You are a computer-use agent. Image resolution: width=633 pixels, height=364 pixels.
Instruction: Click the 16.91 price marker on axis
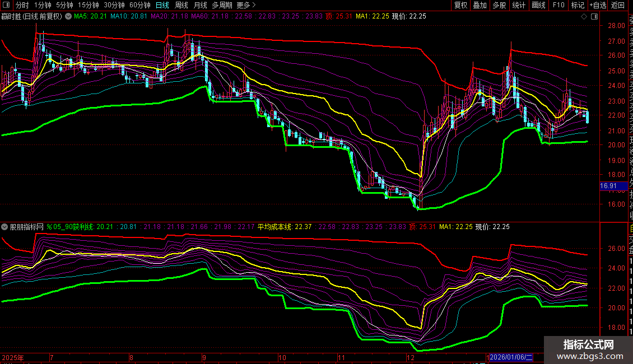pyautogui.click(x=613, y=186)
